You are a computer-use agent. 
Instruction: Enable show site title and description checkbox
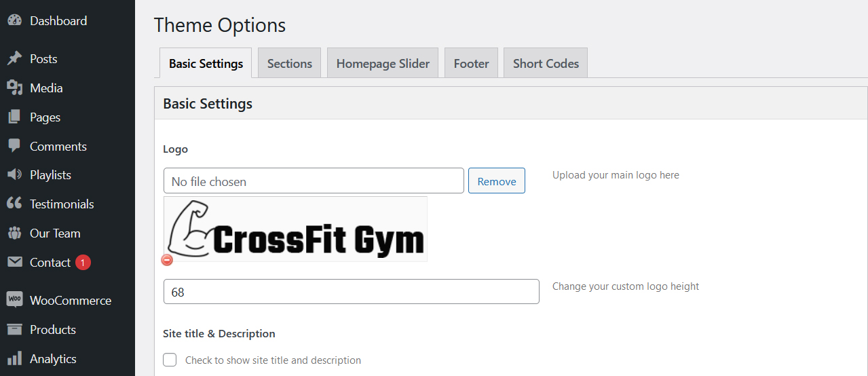[x=170, y=360]
